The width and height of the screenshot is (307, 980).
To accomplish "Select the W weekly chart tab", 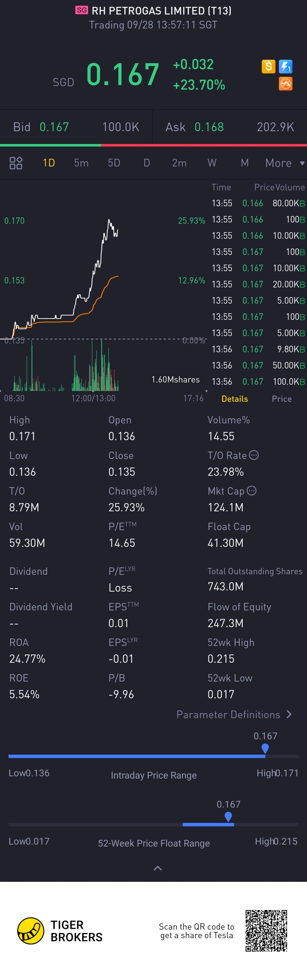I will pos(212,163).
